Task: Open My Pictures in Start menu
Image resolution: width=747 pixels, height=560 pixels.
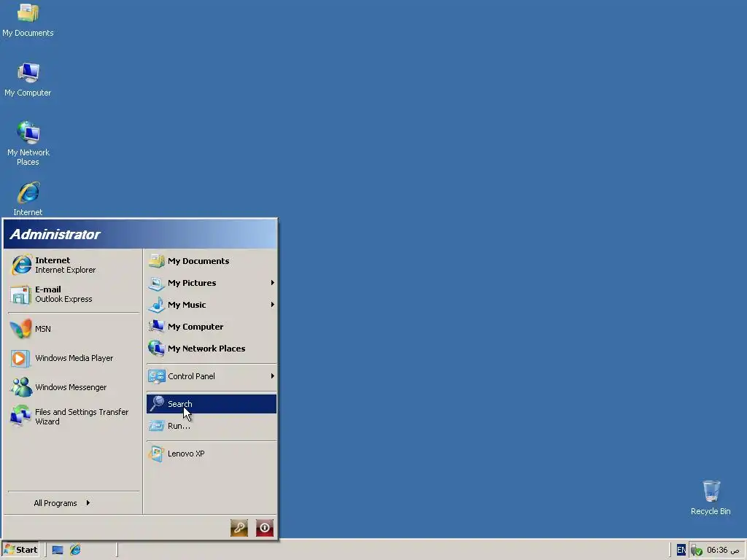Action: point(211,283)
